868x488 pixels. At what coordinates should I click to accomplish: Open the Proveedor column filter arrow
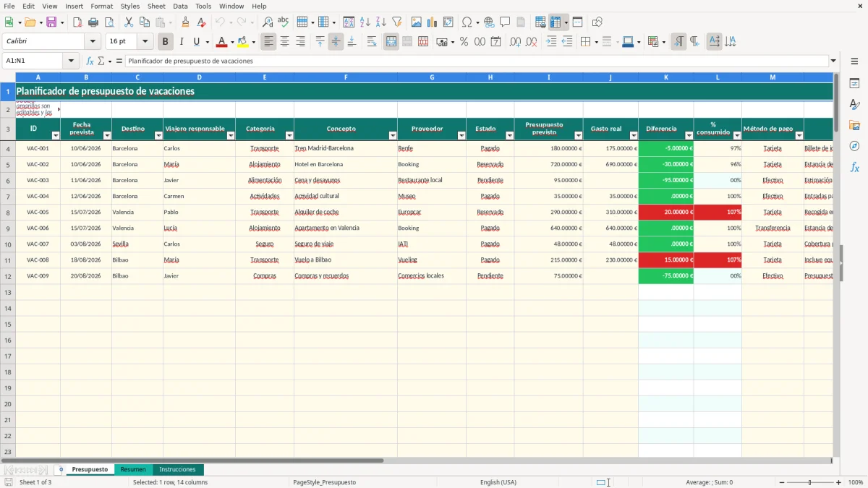461,135
